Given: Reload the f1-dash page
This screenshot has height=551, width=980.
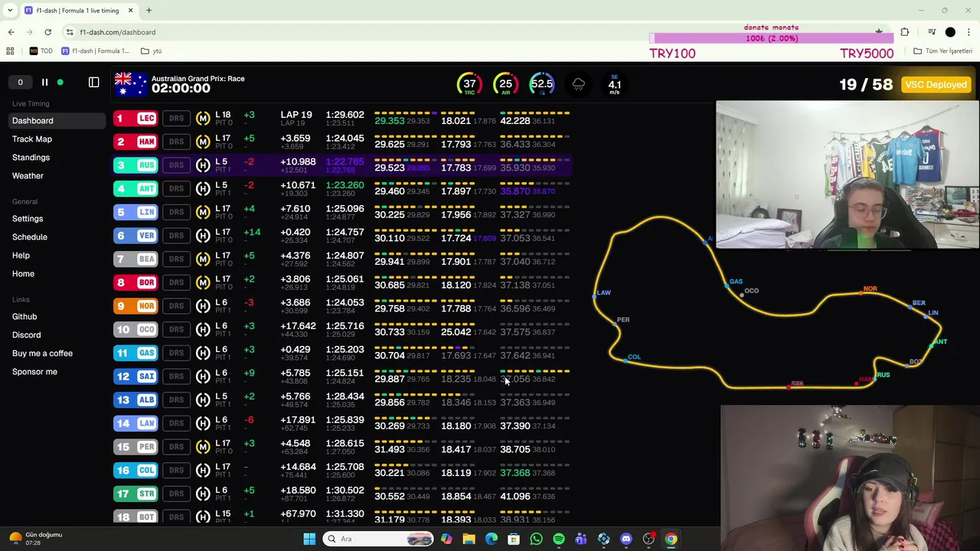Looking at the screenshot, I should pyautogui.click(x=47, y=32).
